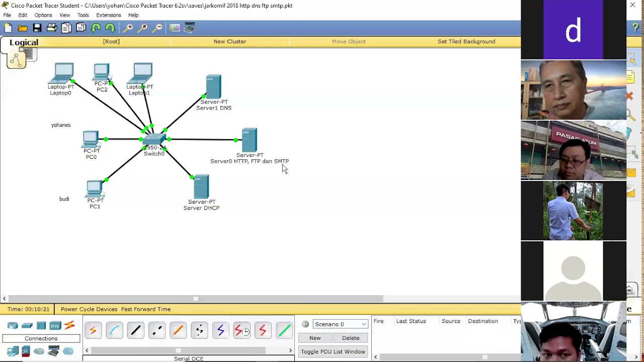Click Fast Forward Time
The image size is (644, 362).
pos(146,309)
